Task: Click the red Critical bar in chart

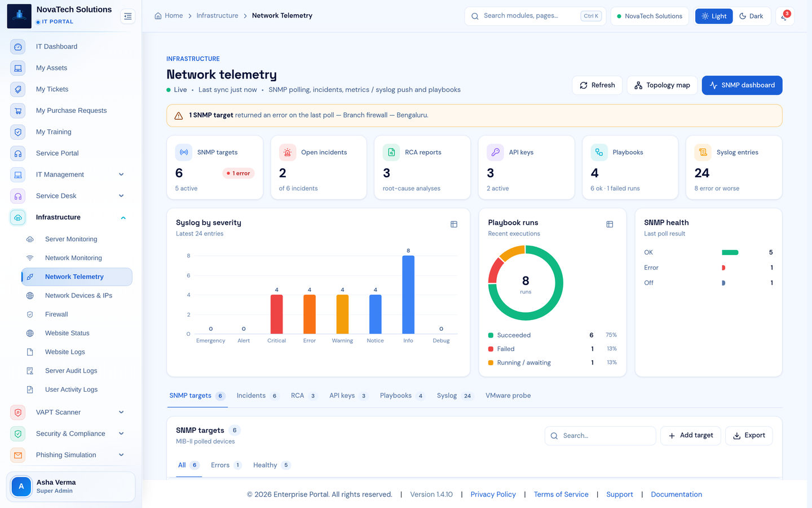Action: click(277, 314)
